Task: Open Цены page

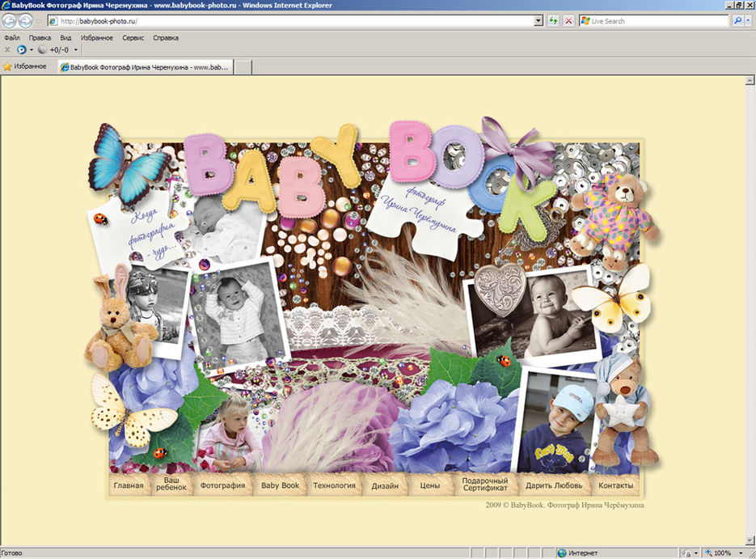Action: [x=429, y=485]
